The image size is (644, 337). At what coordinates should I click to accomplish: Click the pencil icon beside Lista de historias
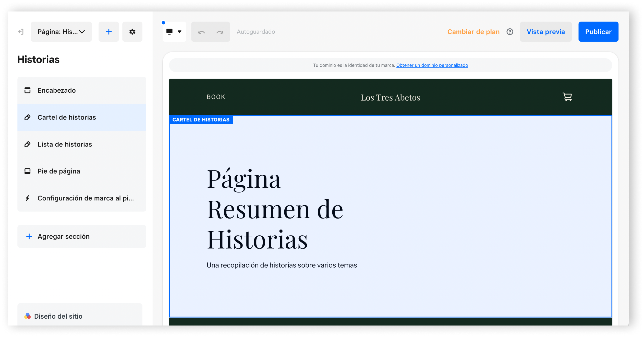[27, 144]
